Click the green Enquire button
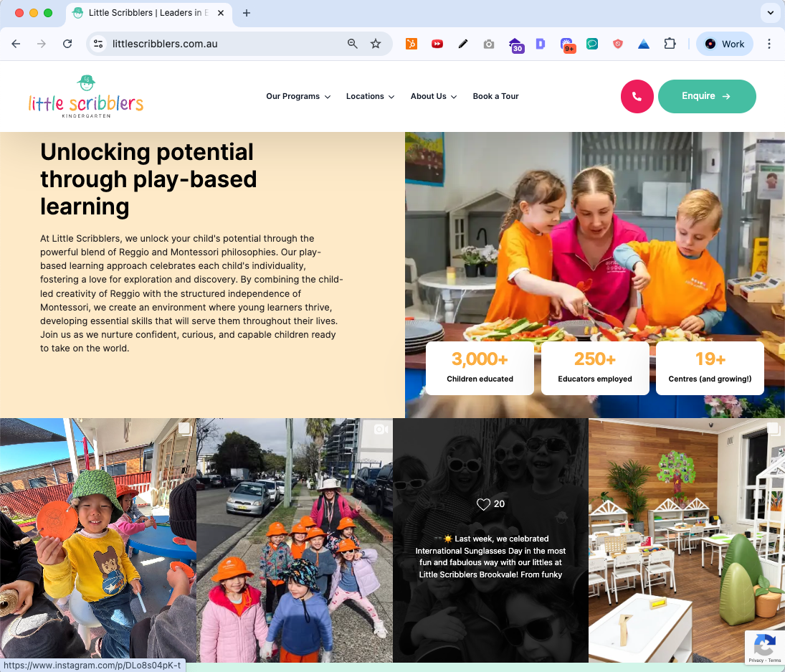This screenshot has height=672, width=785. (707, 96)
